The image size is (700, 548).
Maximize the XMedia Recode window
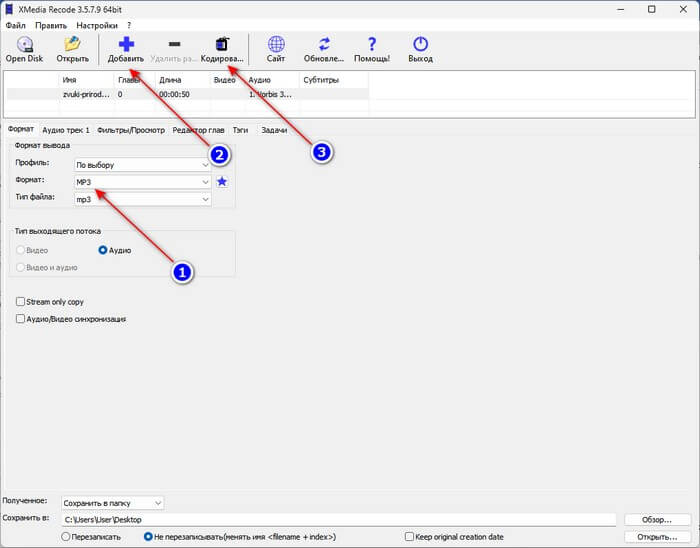point(651,9)
